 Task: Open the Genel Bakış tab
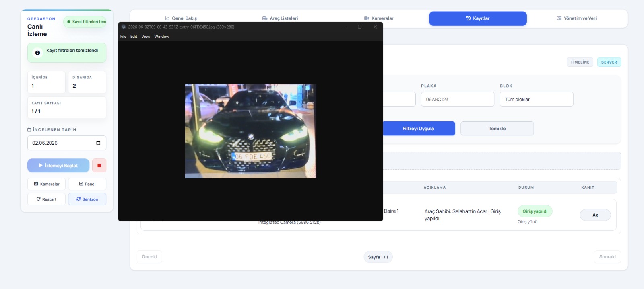181,18
